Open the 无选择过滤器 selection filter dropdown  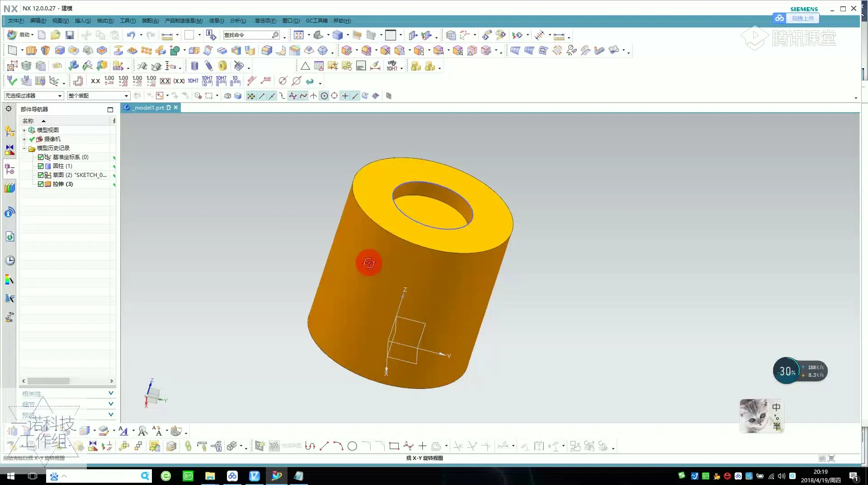(33, 95)
